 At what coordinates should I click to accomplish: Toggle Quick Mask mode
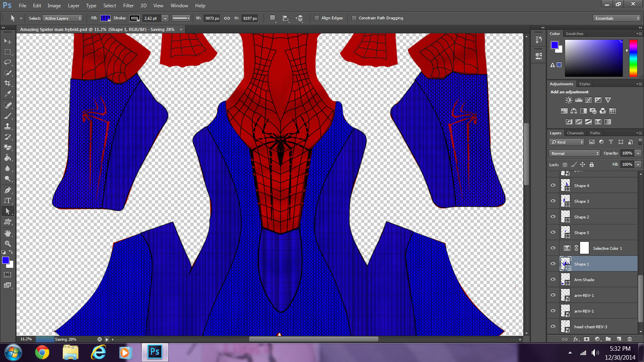click(x=8, y=275)
